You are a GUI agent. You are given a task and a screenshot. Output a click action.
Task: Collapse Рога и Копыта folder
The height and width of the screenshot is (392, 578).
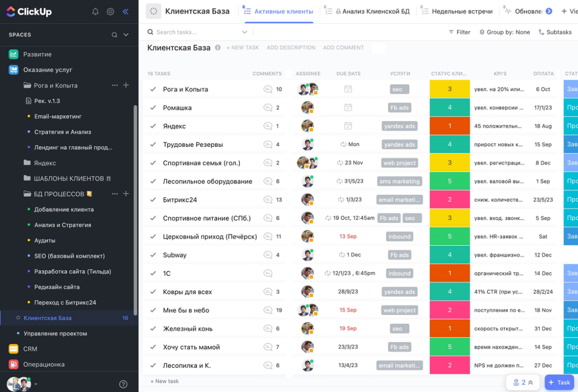(x=27, y=85)
